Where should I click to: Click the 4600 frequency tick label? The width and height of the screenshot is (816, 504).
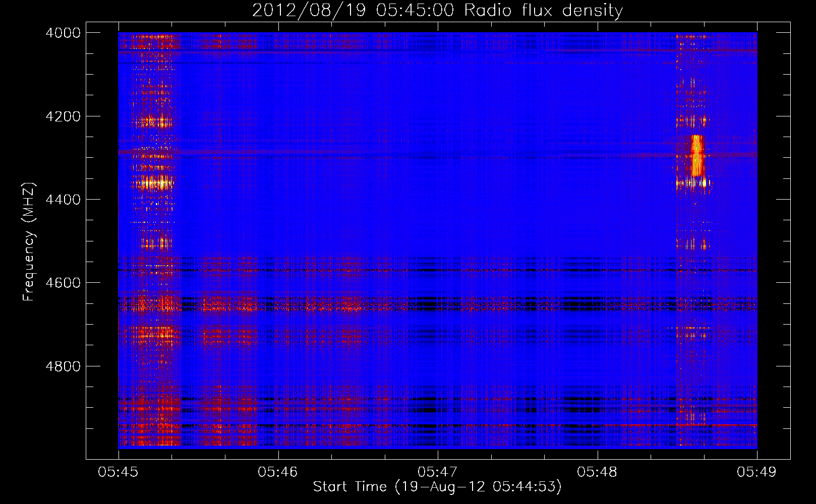[63, 283]
